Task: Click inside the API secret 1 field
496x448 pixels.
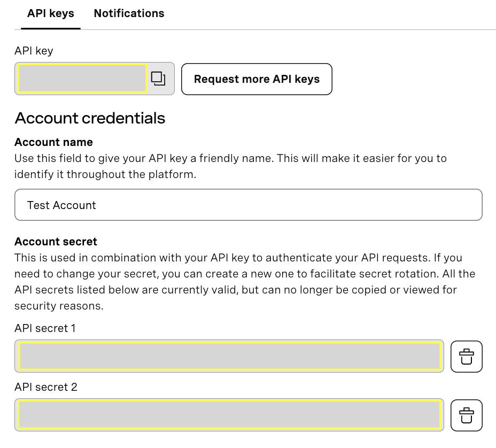Action: [229, 356]
